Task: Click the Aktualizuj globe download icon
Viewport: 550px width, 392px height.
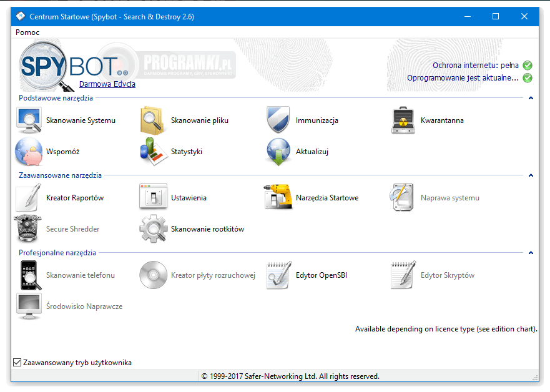Action: [x=278, y=152]
